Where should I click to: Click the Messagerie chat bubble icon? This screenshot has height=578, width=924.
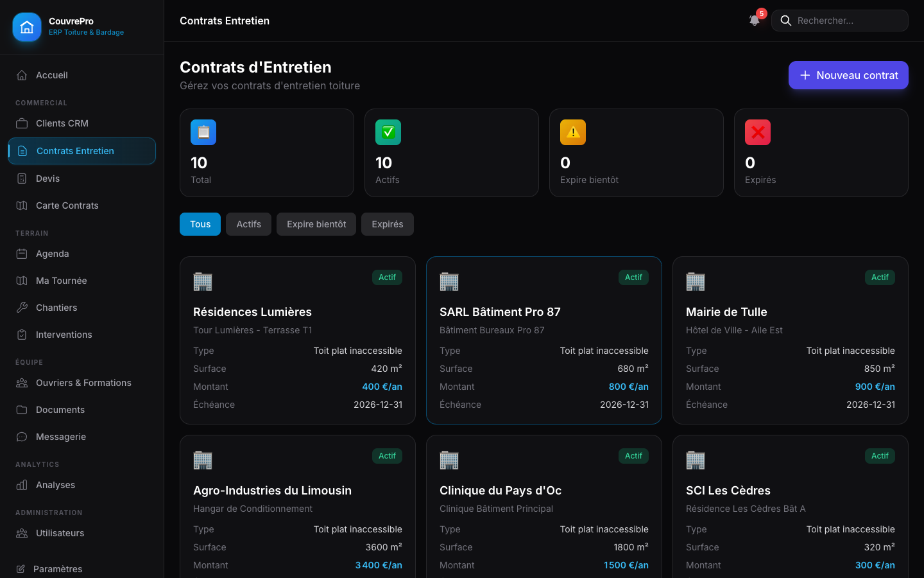point(22,437)
